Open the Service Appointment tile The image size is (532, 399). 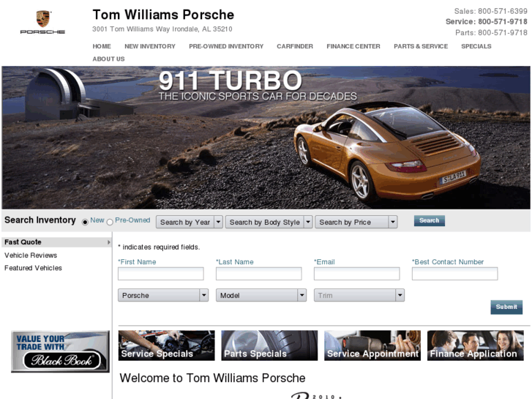point(372,346)
